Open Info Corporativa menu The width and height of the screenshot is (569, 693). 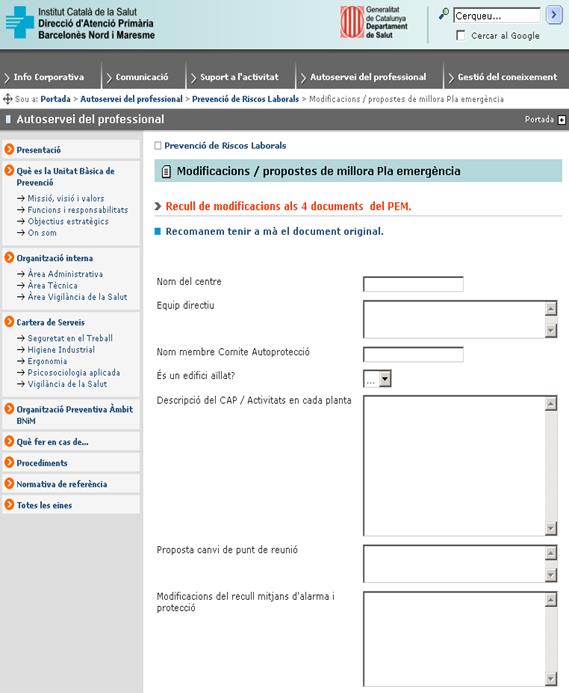(x=49, y=77)
